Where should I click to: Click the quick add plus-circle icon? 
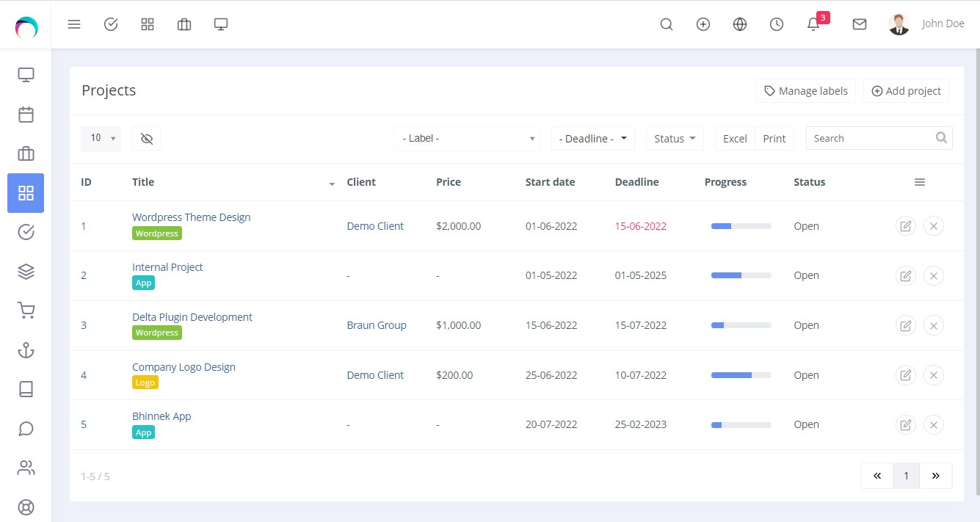[703, 24]
